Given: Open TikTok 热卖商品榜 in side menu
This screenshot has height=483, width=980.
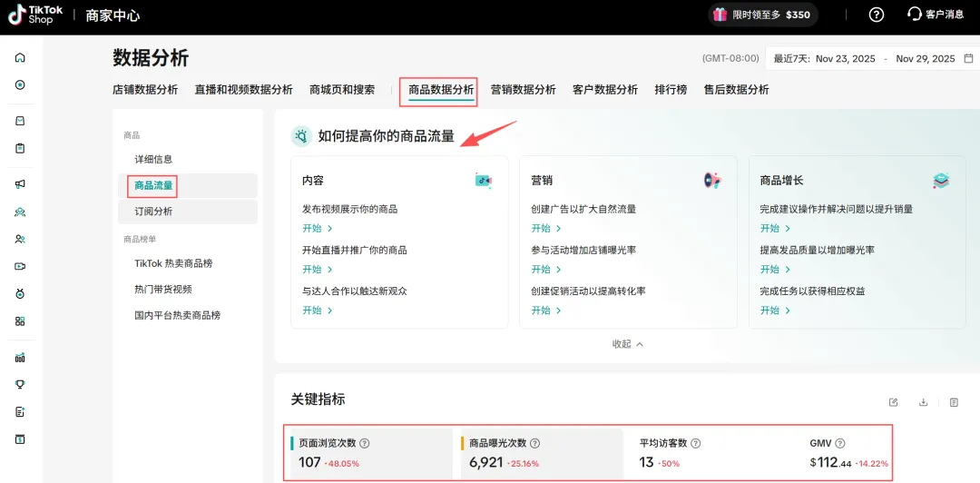Looking at the screenshot, I should coord(173,263).
